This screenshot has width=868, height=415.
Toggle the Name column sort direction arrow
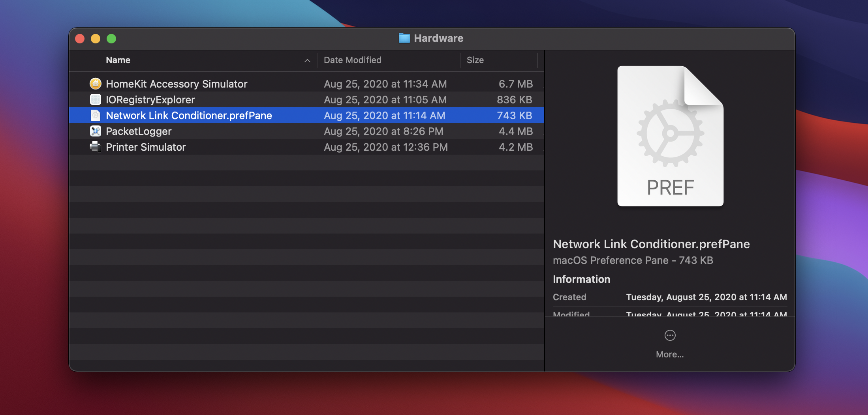[307, 60]
